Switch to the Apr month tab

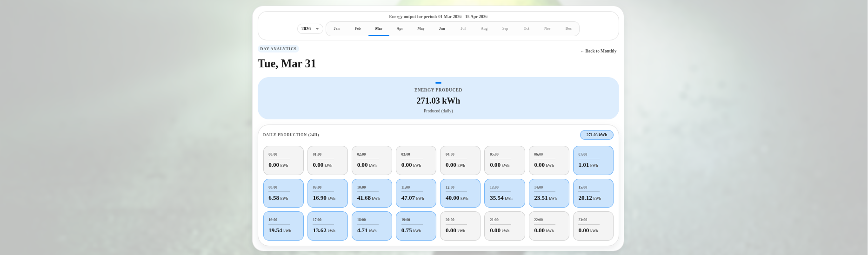tap(400, 29)
